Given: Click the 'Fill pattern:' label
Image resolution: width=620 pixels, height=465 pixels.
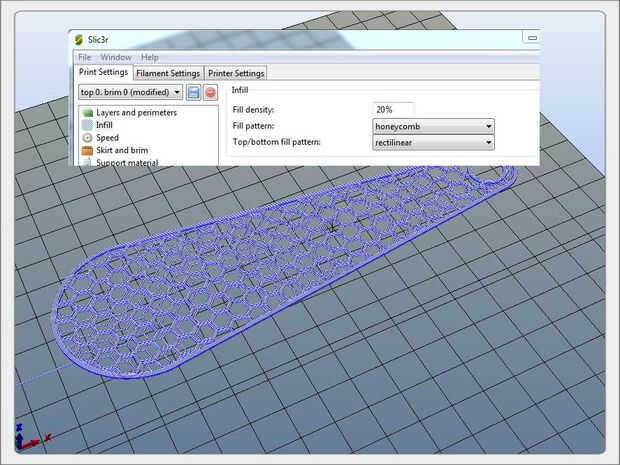Looking at the screenshot, I should 253,126.
